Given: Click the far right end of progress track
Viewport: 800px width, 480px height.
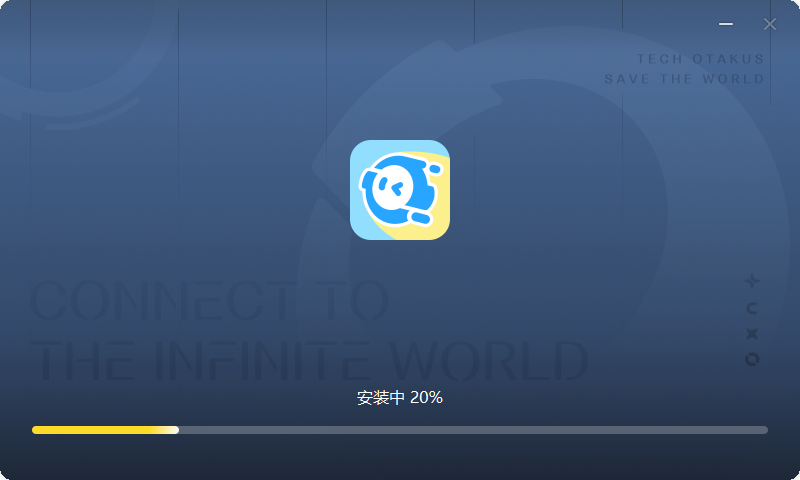Looking at the screenshot, I should click(764, 430).
